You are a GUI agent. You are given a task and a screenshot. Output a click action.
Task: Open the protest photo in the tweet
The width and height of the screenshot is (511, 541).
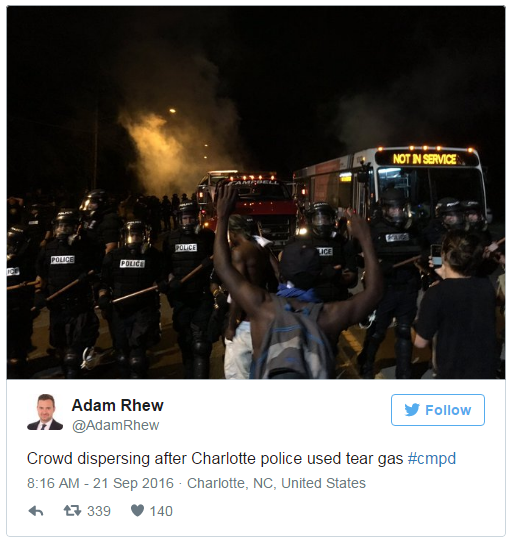coord(256,193)
